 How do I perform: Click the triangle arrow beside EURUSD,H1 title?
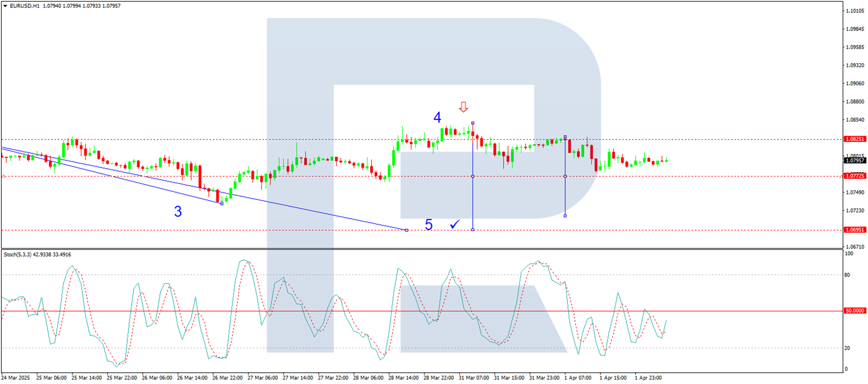(x=5, y=6)
